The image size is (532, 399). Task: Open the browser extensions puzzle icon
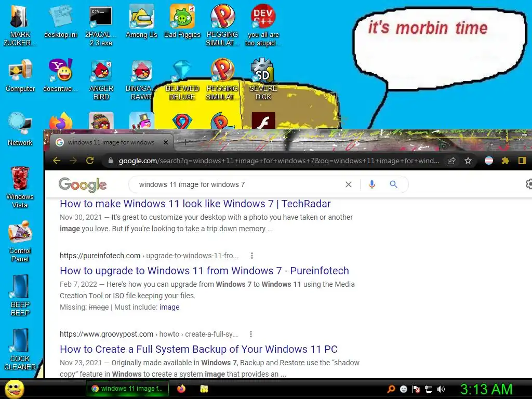506,161
